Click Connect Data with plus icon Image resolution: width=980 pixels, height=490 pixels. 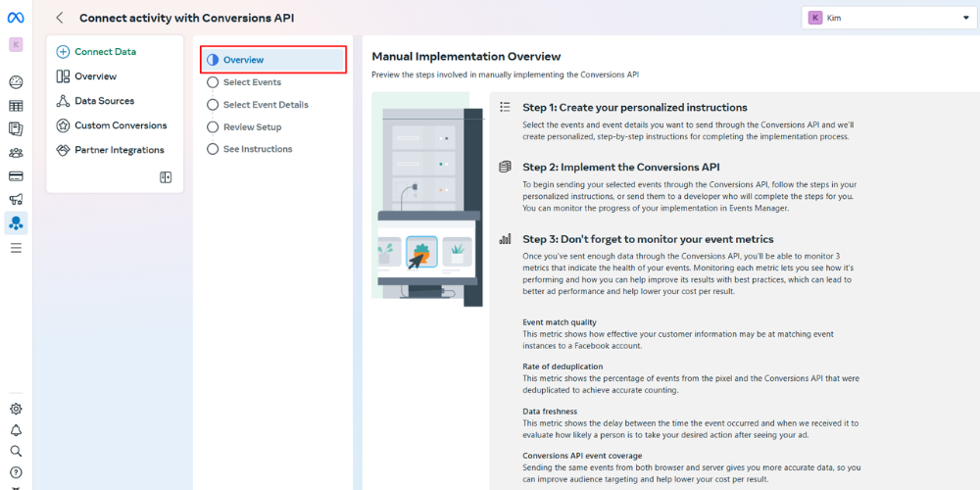96,52
